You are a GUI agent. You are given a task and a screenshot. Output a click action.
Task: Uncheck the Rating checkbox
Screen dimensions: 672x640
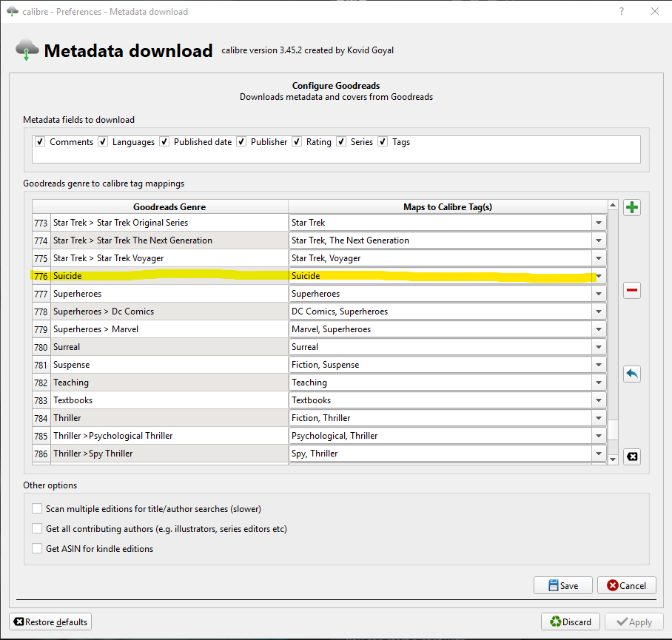tap(297, 142)
